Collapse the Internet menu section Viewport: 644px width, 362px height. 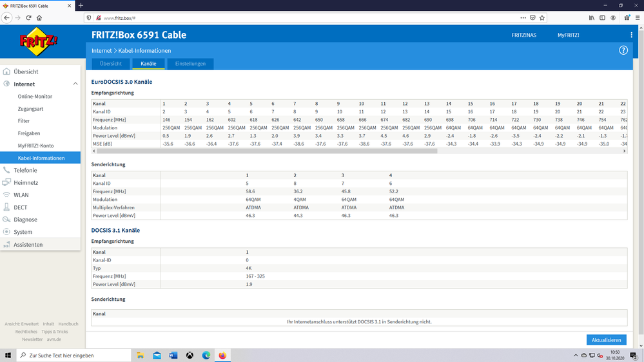[x=75, y=84]
